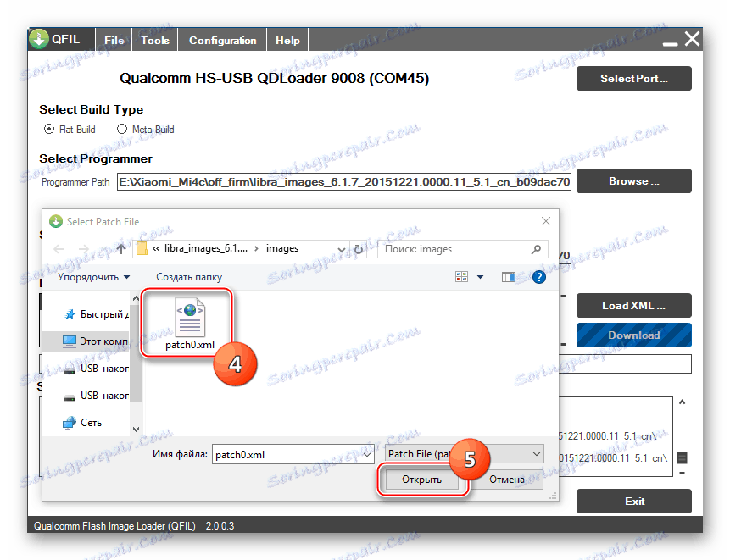This screenshot has width=730, height=560.
Task: Go back with the dialog's left arrow
Action: tap(59, 249)
